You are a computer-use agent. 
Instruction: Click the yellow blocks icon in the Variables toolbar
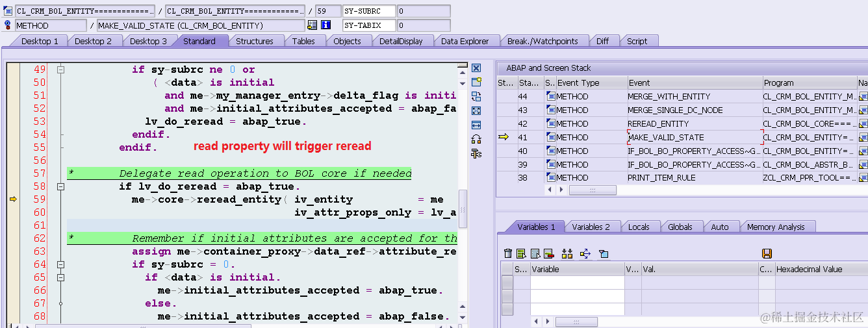click(567, 253)
